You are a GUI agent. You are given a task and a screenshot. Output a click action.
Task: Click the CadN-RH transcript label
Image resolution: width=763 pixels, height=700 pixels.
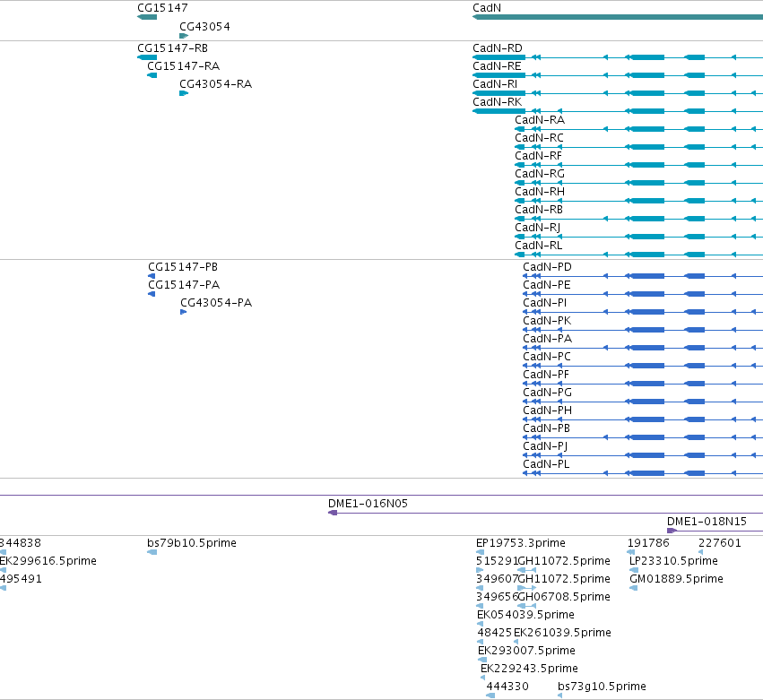[540, 192]
